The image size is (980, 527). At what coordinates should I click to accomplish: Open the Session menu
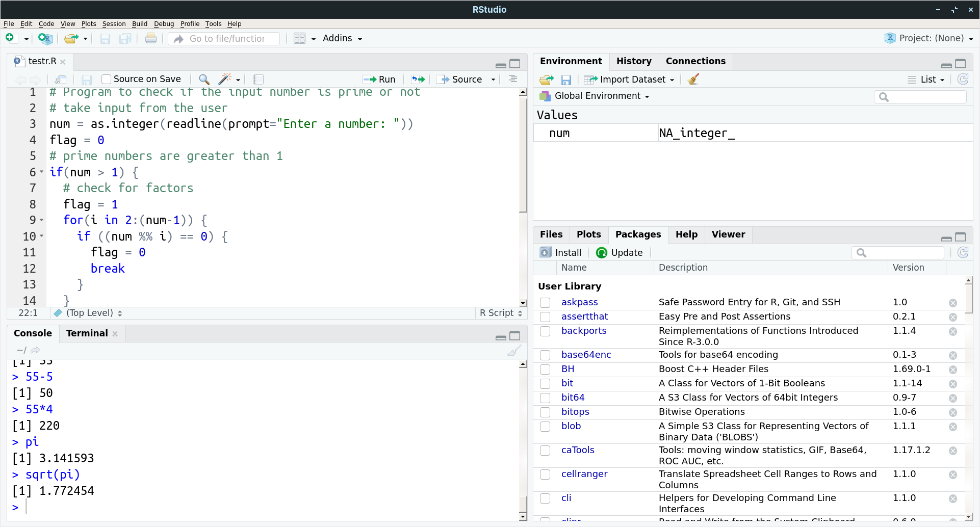114,23
